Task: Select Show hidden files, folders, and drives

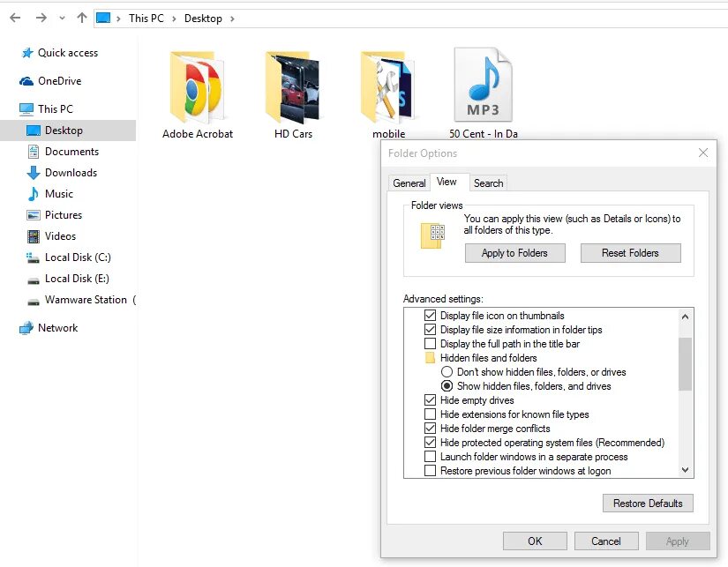Action: pyautogui.click(x=447, y=386)
